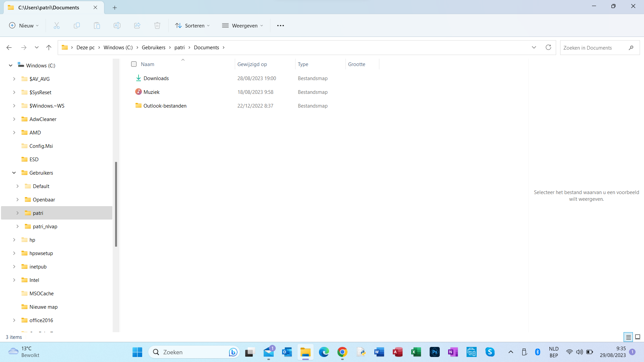Open the Sorteren dropdown

point(193,25)
